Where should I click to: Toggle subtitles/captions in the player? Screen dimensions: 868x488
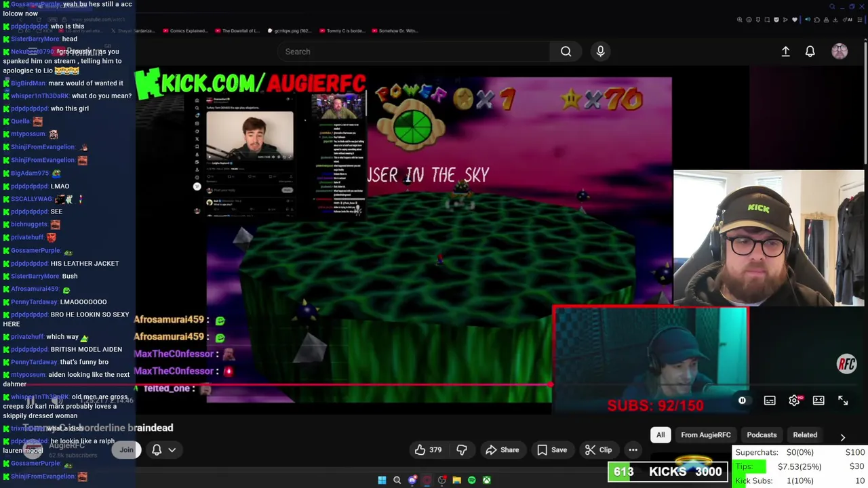pos(770,401)
